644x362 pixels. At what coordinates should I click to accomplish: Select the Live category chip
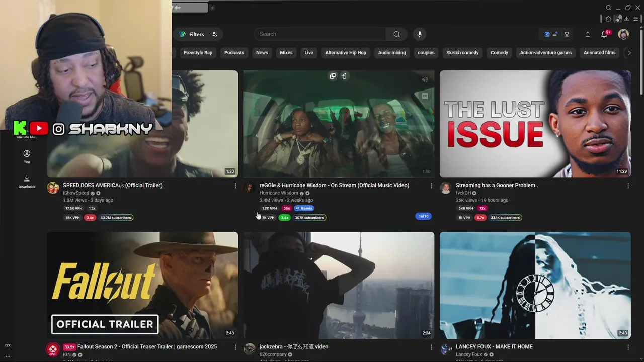pyautogui.click(x=309, y=53)
